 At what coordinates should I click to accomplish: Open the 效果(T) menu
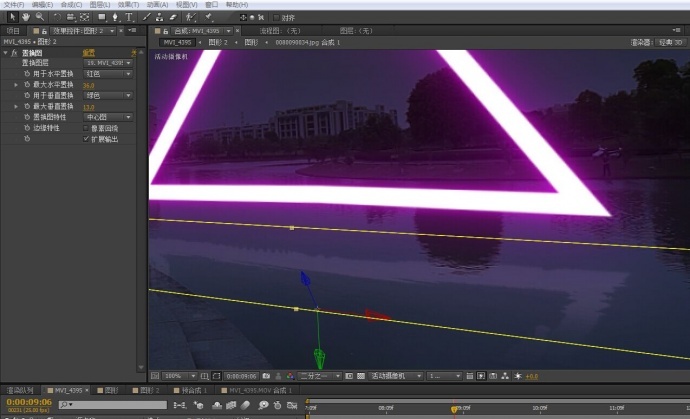pos(128,5)
